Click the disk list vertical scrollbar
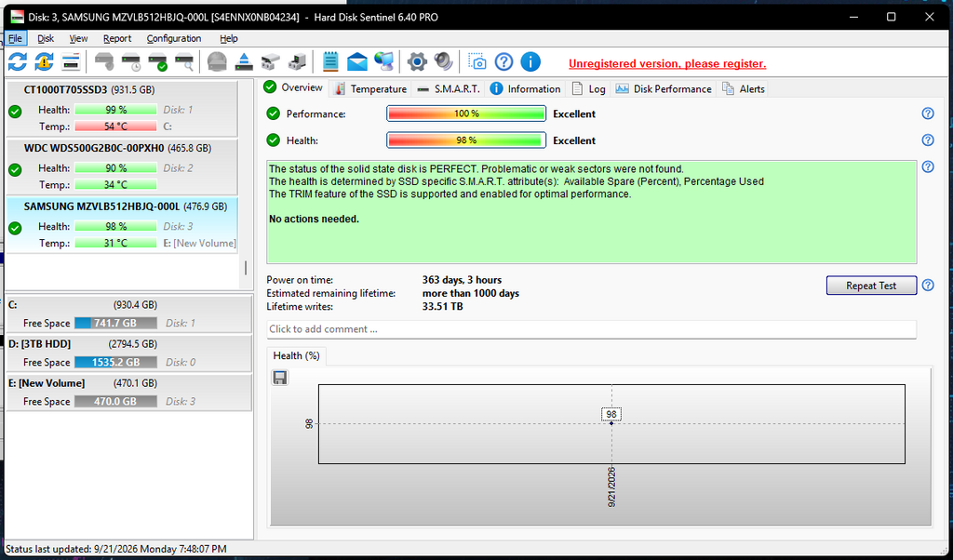The image size is (953, 560). click(246, 267)
